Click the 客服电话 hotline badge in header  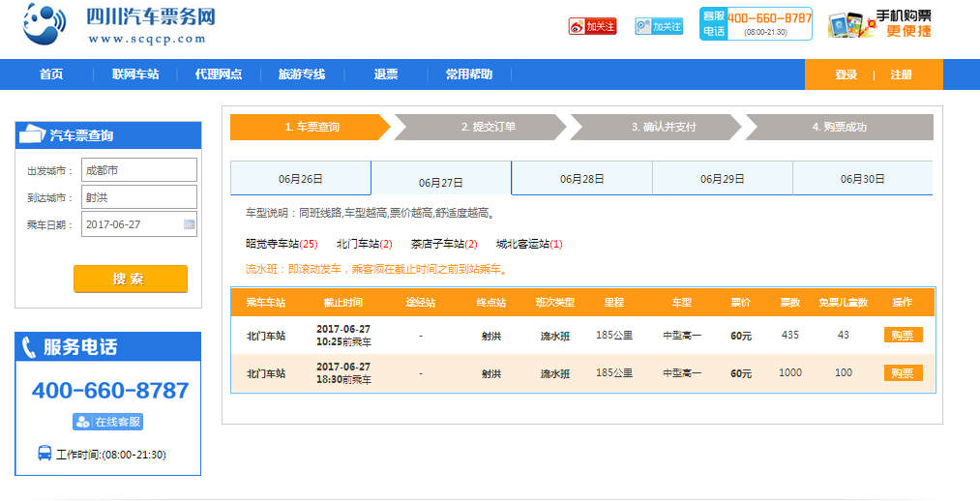point(756,24)
